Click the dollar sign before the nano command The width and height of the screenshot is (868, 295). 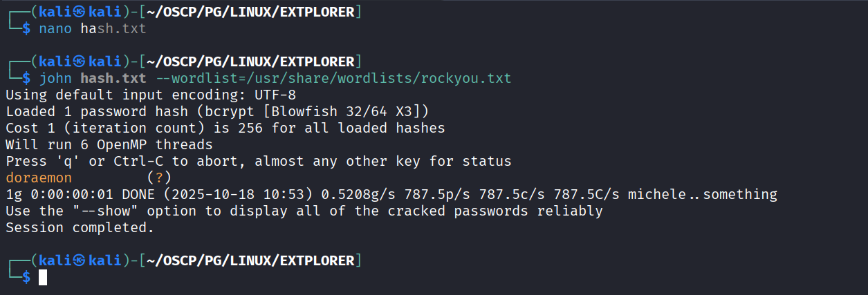pos(26,28)
